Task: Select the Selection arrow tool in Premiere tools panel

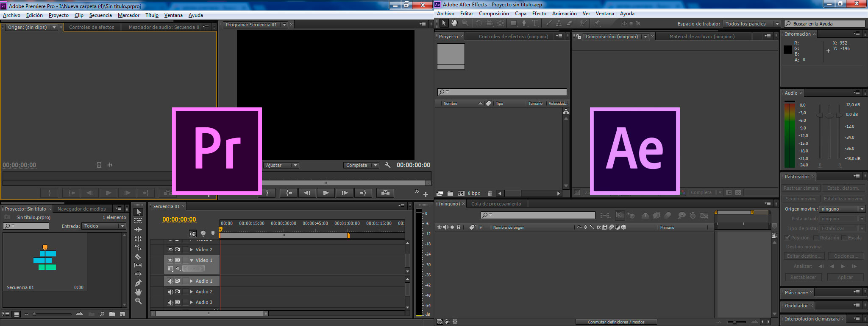Action: point(138,212)
